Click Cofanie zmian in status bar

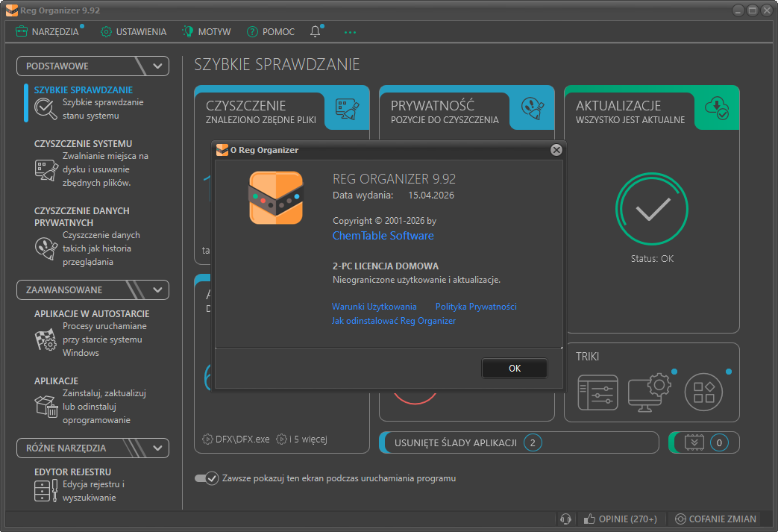click(715, 519)
